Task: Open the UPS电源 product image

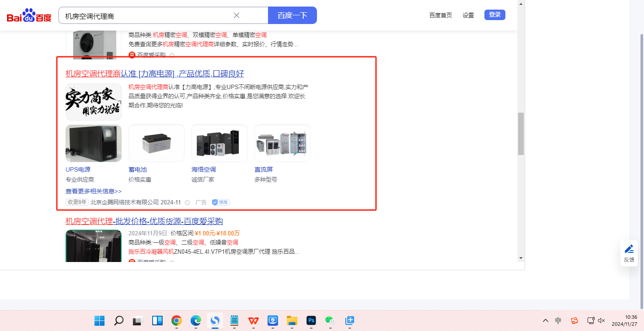Action: tap(94, 143)
